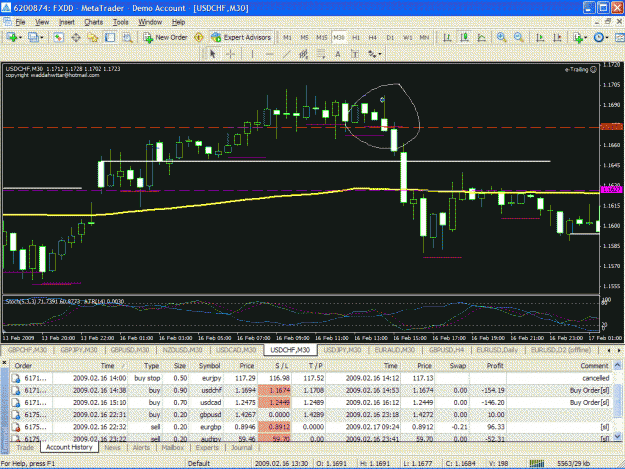Sort history by Symbol column header
This screenshot has height=469, width=625.
209,365
